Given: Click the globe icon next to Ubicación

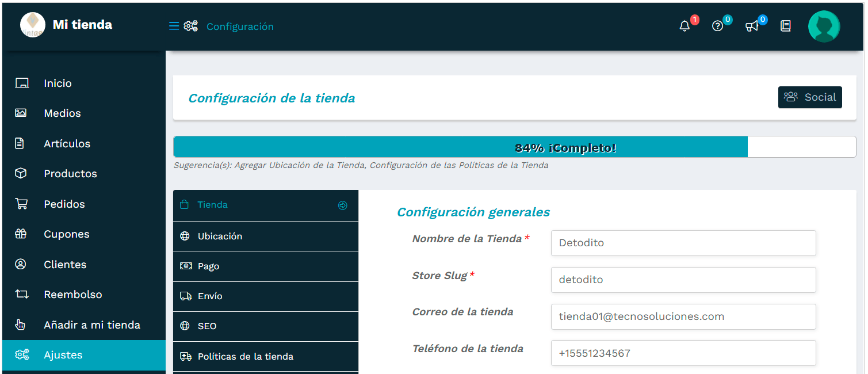Looking at the screenshot, I should [x=186, y=236].
